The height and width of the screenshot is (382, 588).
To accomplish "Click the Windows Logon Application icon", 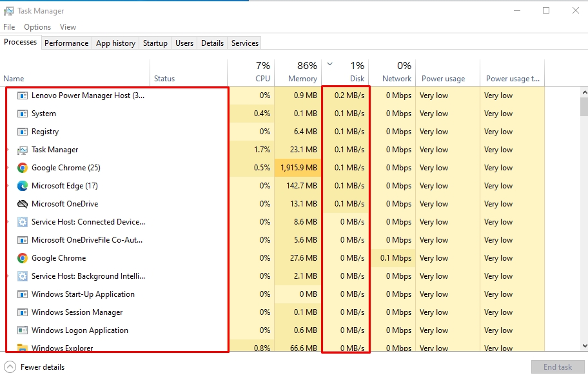I will (23, 330).
